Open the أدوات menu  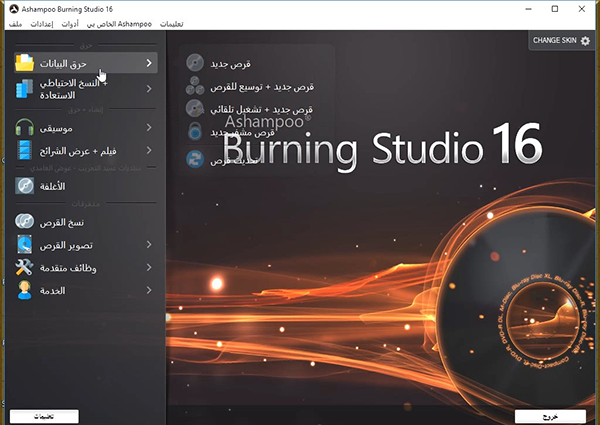(x=70, y=24)
